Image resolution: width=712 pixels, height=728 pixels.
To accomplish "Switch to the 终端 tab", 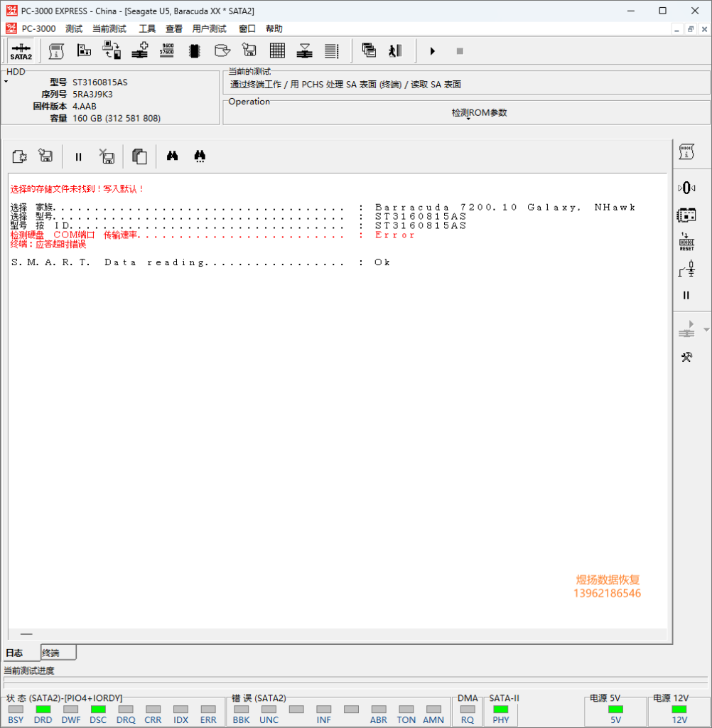I will [58, 653].
